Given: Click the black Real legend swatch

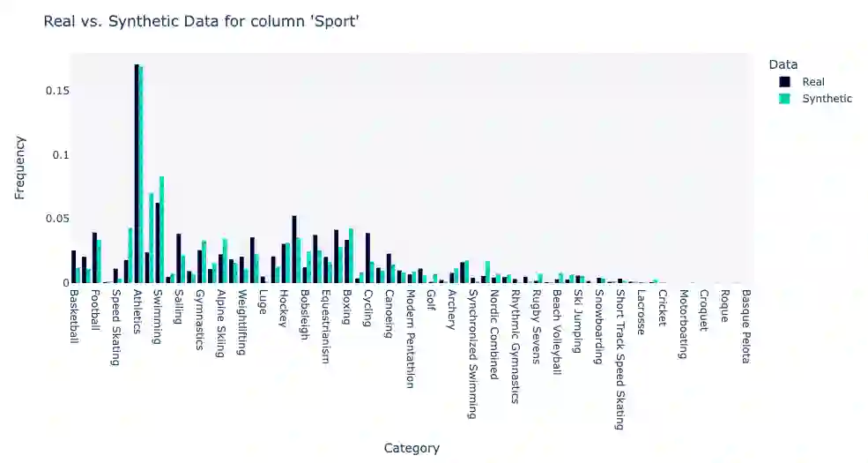Looking at the screenshot, I should point(785,82).
